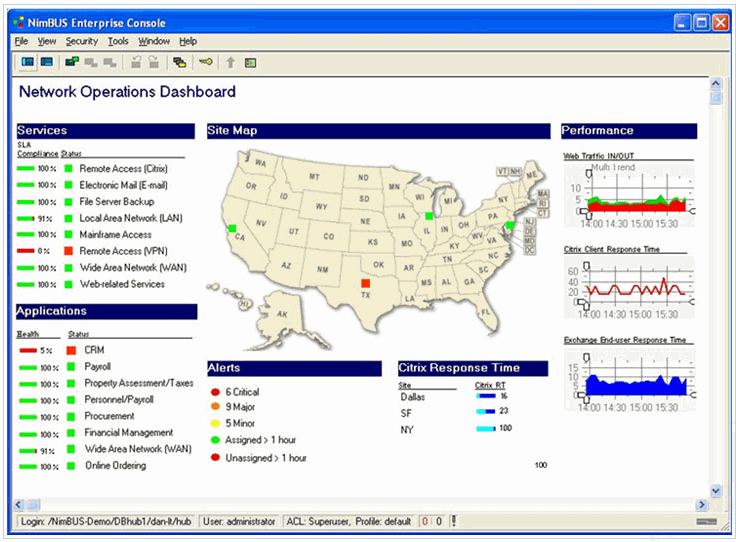736x542 pixels.
Task: Click the Unassigned > 1 hour alert text
Action: (x=266, y=458)
